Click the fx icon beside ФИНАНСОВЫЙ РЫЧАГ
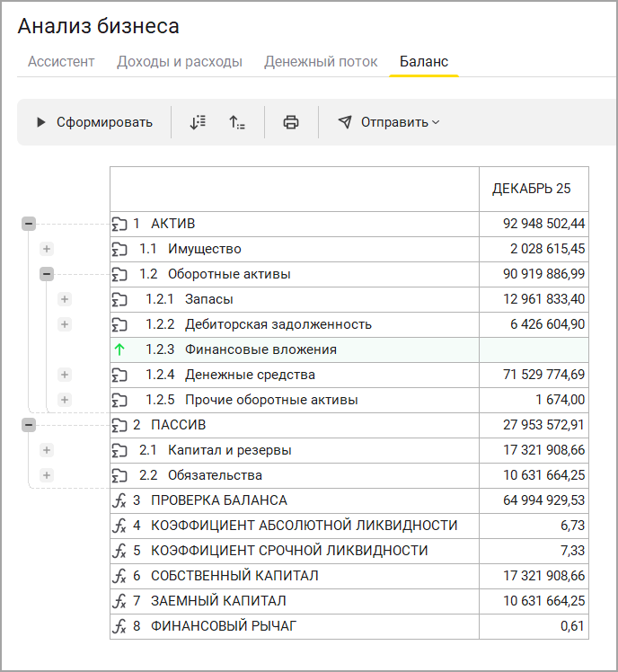The height and width of the screenshot is (672, 618). coord(119,626)
